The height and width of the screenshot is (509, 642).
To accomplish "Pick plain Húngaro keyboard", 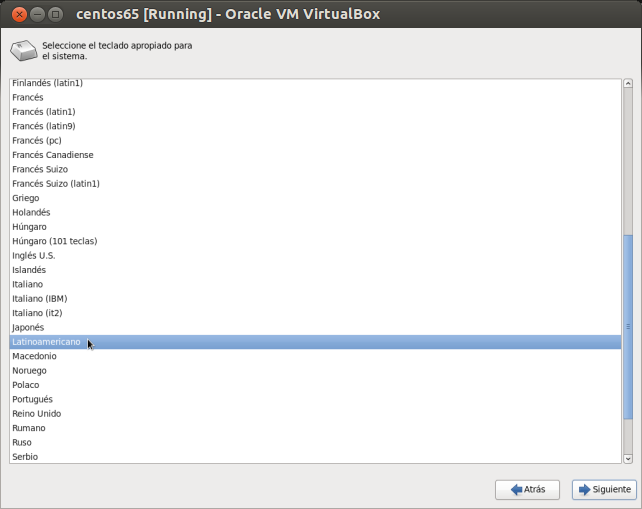I will (x=315, y=227).
